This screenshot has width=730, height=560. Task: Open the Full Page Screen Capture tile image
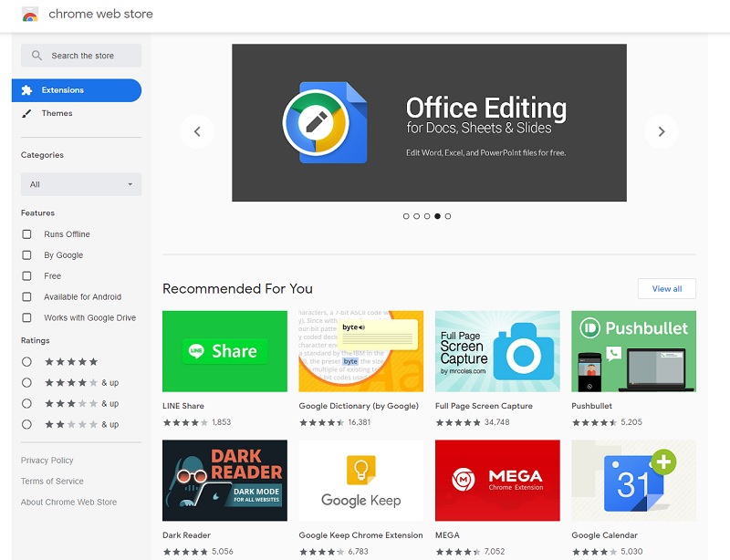tap(497, 351)
